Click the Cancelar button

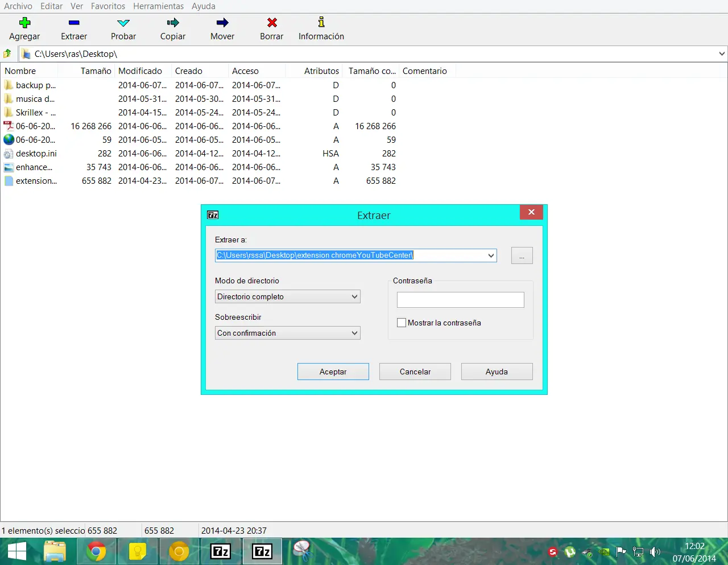(x=415, y=372)
